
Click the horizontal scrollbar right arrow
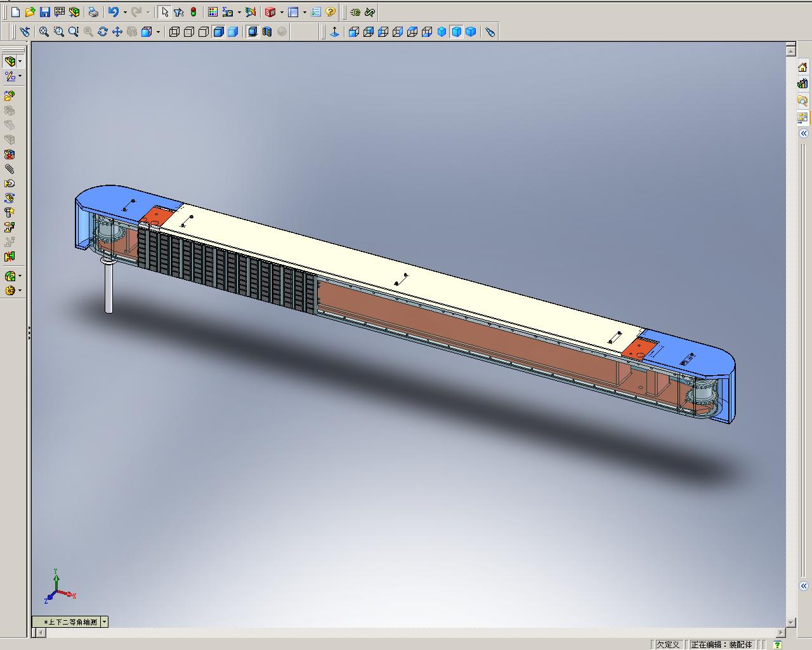click(781, 632)
